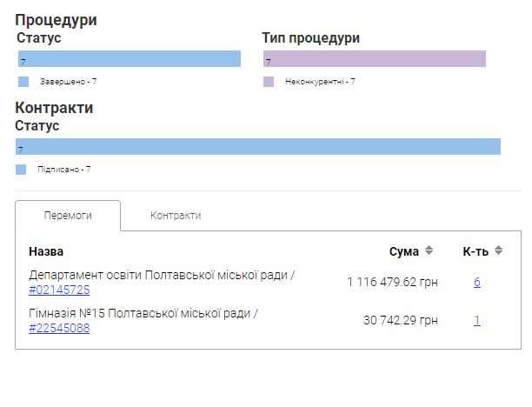
Task: Sort the table by the Сума sort arrows
Action: [x=429, y=251]
